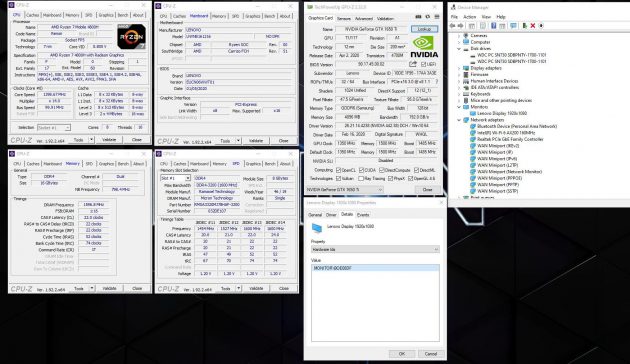Viewport: 630px width, 364px height.
Task: Toggle the Ray Tracing checkbox
Action: [x=361, y=178]
